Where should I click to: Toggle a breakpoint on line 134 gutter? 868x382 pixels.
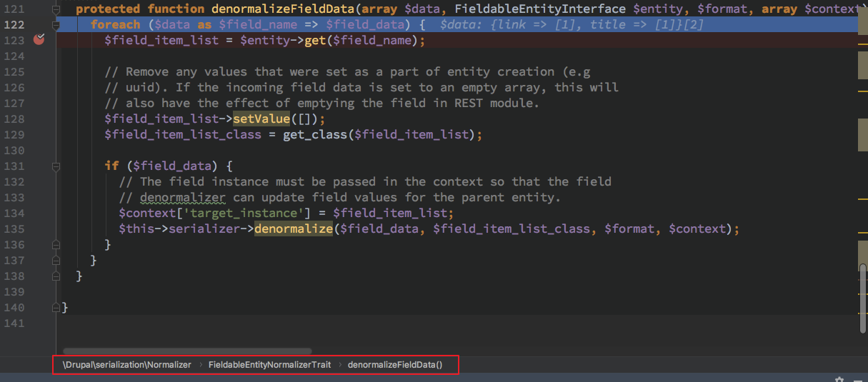(x=39, y=213)
